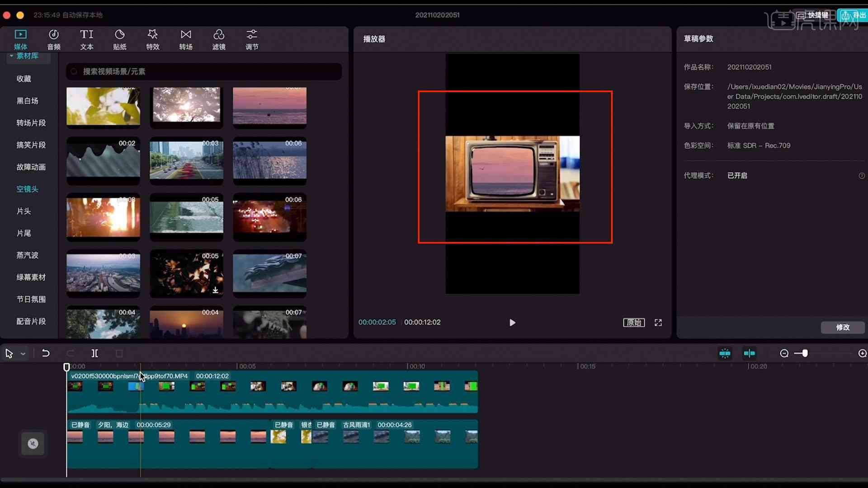
Task: Select the 夕阳, 海边 clip on timeline
Action: (x=169, y=444)
